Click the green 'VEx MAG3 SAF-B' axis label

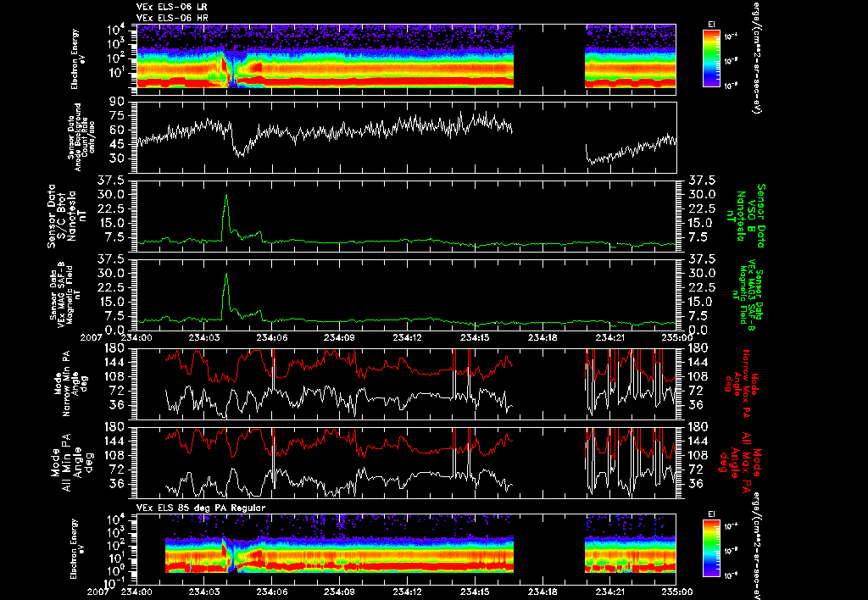click(748, 296)
